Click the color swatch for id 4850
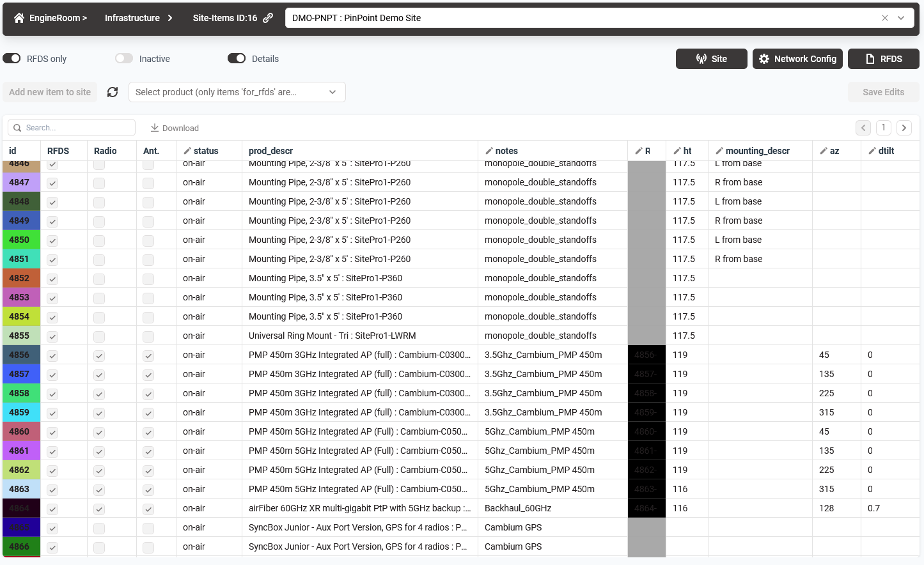Image resolution: width=924 pixels, height=565 pixels. pyautogui.click(x=21, y=240)
